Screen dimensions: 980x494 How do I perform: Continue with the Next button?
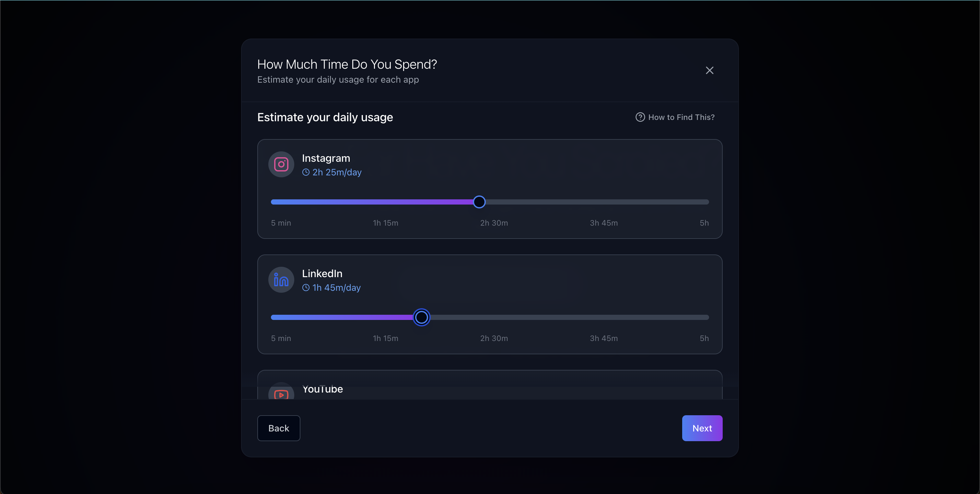click(x=702, y=428)
